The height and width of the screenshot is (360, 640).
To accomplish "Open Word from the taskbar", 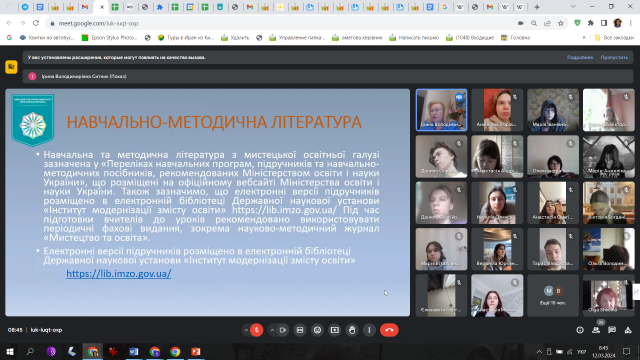I will [x=134, y=351].
